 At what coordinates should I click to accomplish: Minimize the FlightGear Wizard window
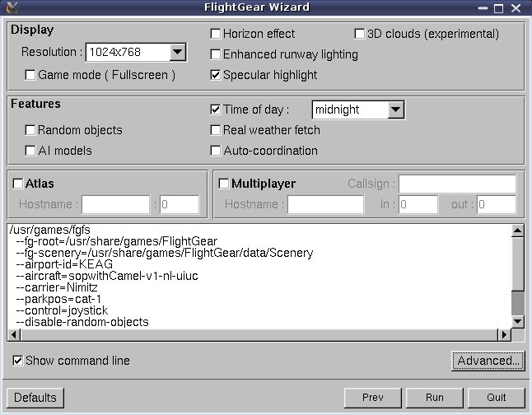(x=483, y=7)
